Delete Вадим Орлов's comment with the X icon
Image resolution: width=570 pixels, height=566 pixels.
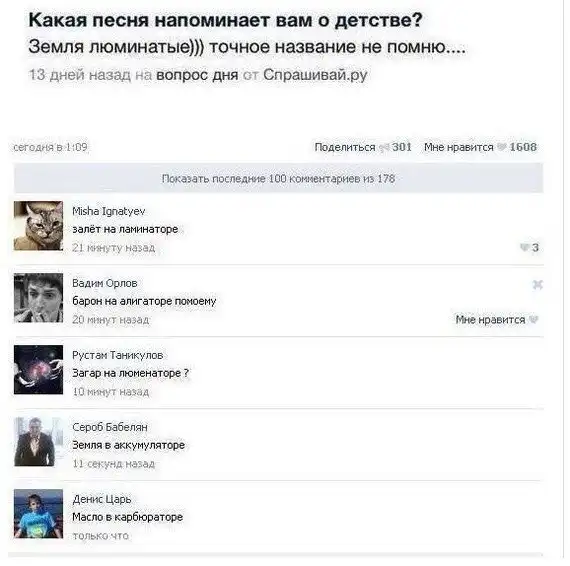(x=537, y=284)
